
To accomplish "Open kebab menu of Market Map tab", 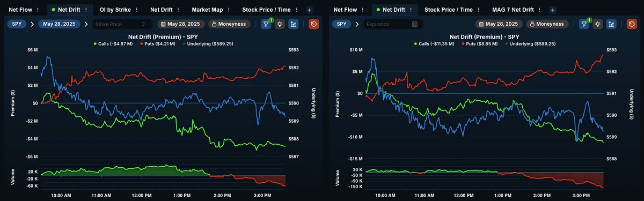I will [229, 10].
